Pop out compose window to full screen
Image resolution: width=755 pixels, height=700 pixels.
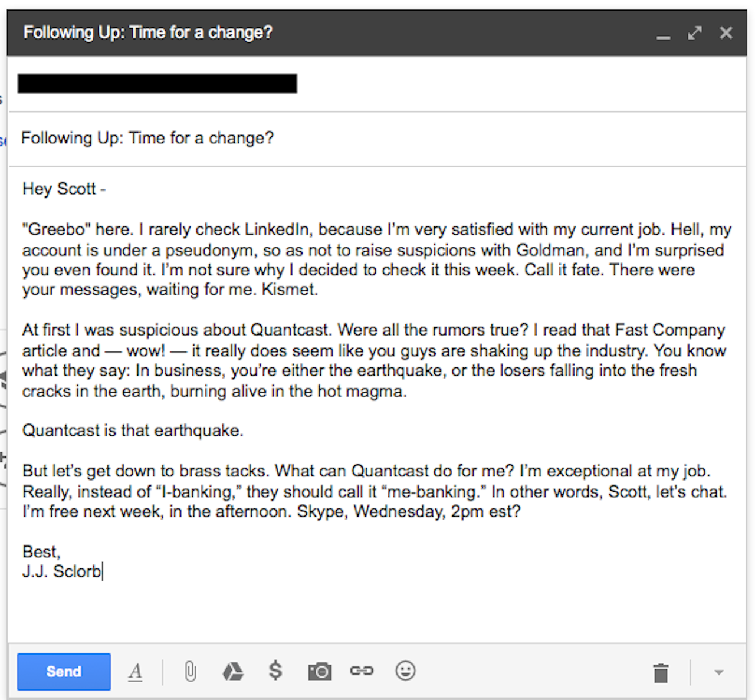695,33
